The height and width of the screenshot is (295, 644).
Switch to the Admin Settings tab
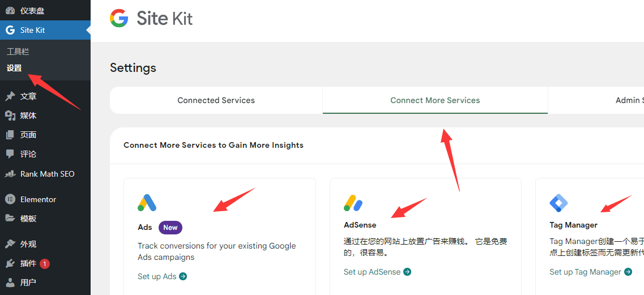pos(596,100)
